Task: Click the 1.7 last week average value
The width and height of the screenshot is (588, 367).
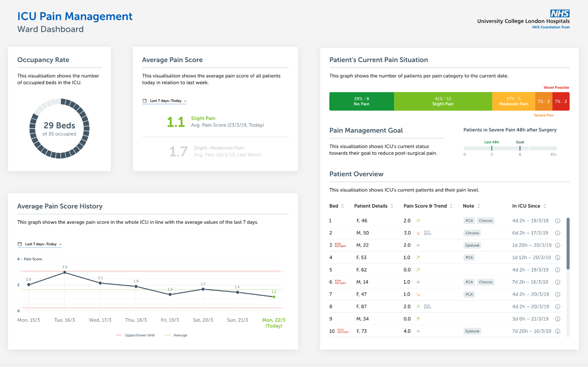Action: pyautogui.click(x=178, y=152)
